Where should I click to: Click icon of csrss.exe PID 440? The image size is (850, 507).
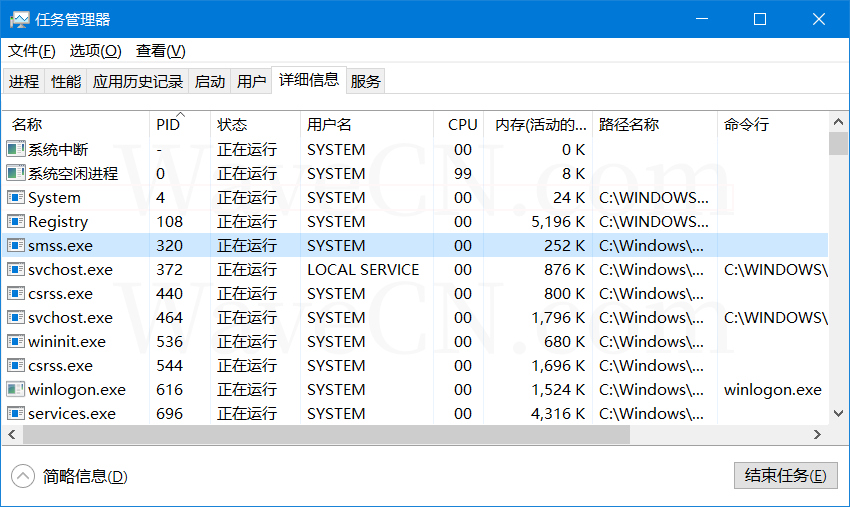coord(16,293)
